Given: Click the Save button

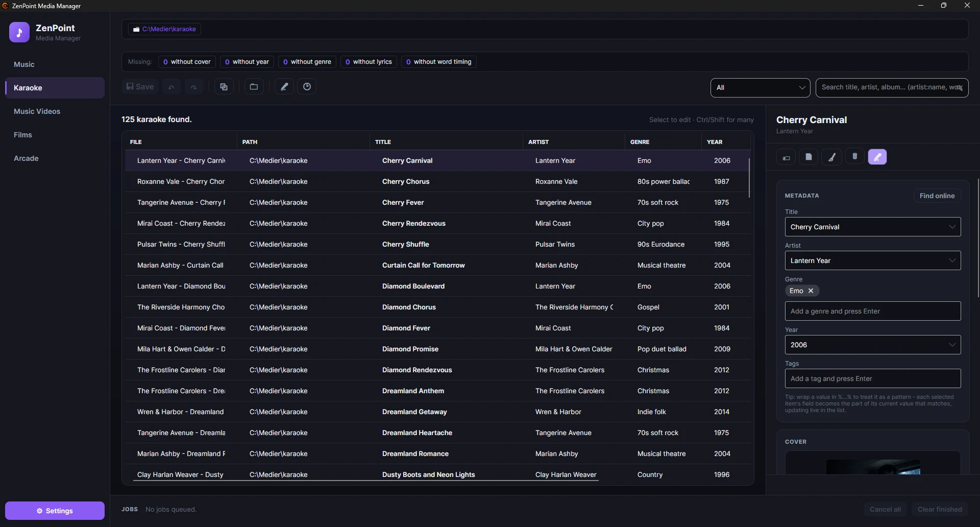Looking at the screenshot, I should (x=140, y=87).
